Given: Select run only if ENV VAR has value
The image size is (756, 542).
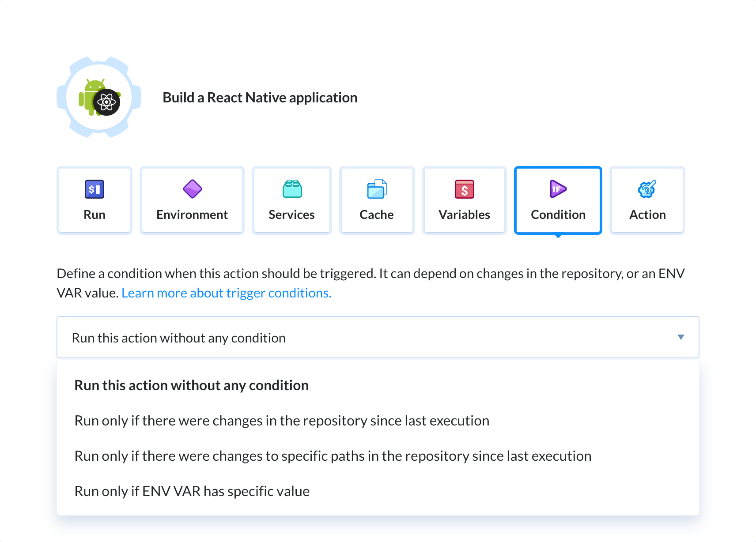Looking at the screenshot, I should pyautogui.click(x=192, y=491).
